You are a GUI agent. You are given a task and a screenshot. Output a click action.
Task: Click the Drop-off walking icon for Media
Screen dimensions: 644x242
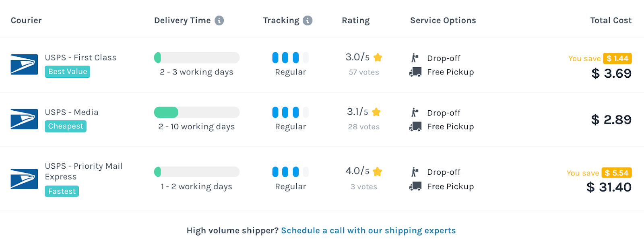(x=415, y=113)
